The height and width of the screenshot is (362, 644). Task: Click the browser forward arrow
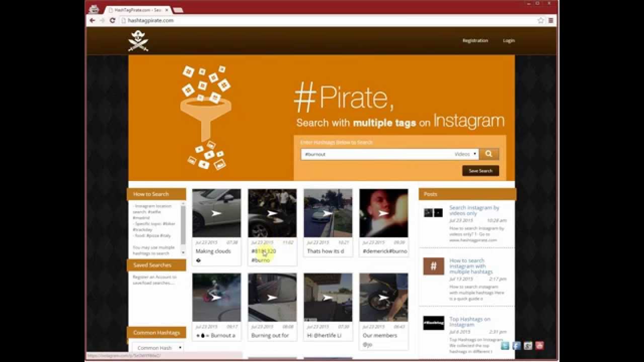click(x=102, y=21)
